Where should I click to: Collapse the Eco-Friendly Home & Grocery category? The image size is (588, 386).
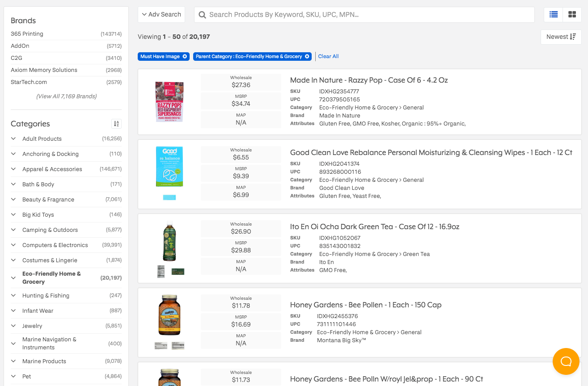[13, 277]
